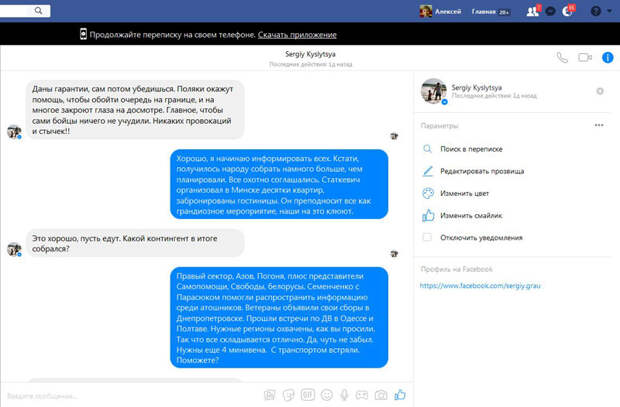Click sender avatar beside 'Это хорошо' message

(14, 249)
